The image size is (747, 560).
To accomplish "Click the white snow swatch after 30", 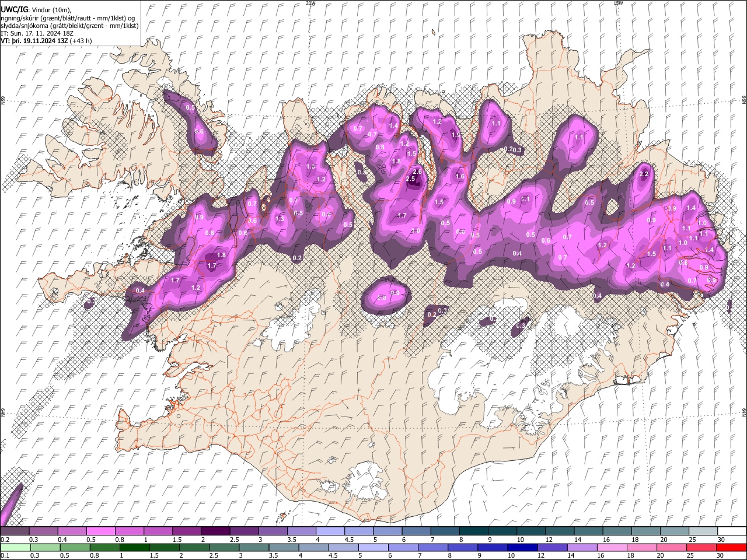I will (731, 531).
